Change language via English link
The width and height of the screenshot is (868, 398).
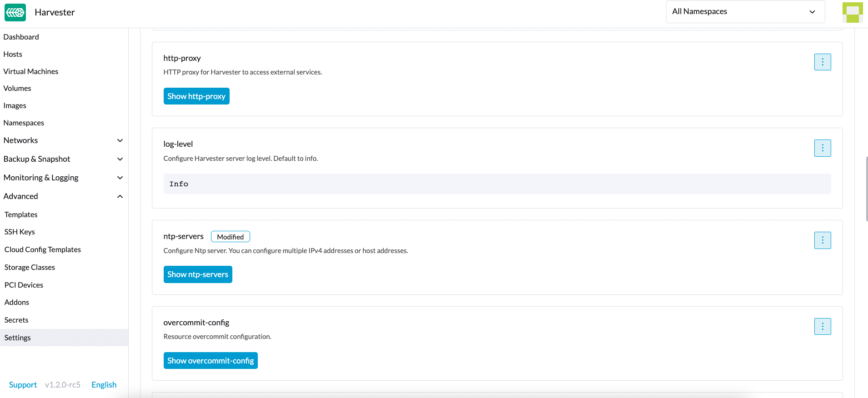[104, 385]
